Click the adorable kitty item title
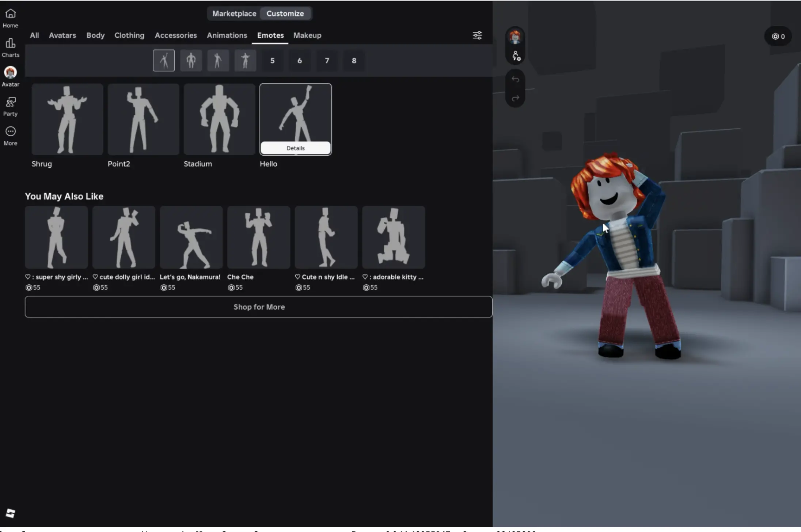The height and width of the screenshot is (532, 801). pos(393,277)
